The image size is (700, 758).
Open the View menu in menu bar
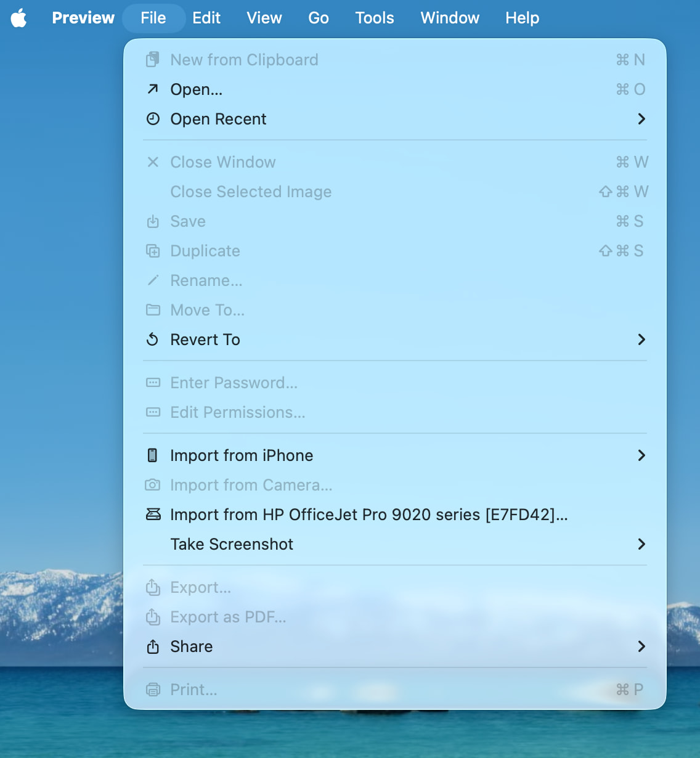[x=264, y=18]
